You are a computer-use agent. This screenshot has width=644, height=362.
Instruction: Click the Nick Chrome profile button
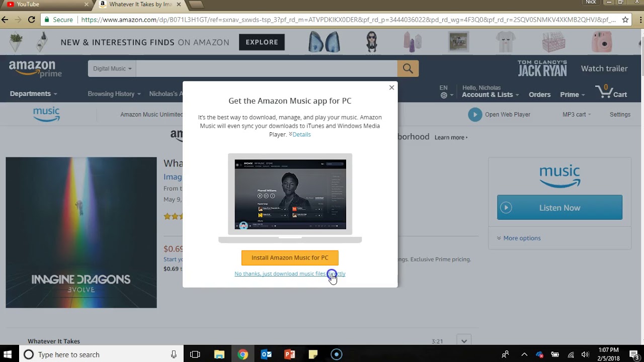[591, 3]
